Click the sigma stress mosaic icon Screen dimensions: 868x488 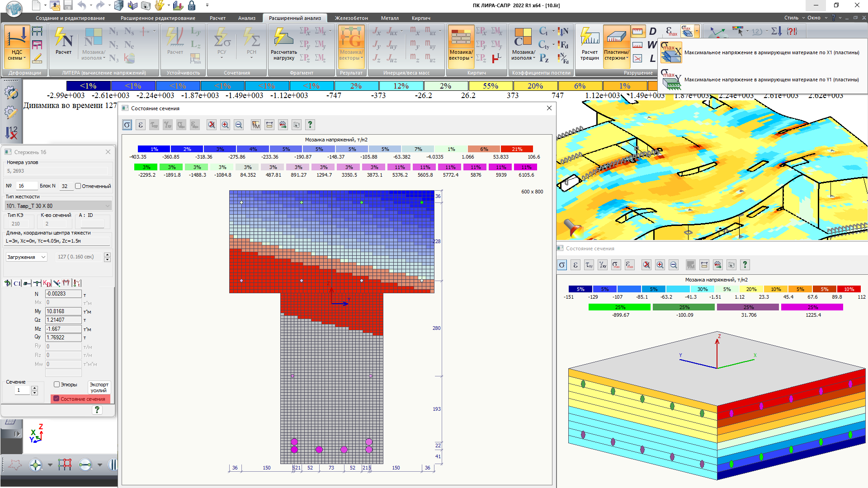click(127, 125)
